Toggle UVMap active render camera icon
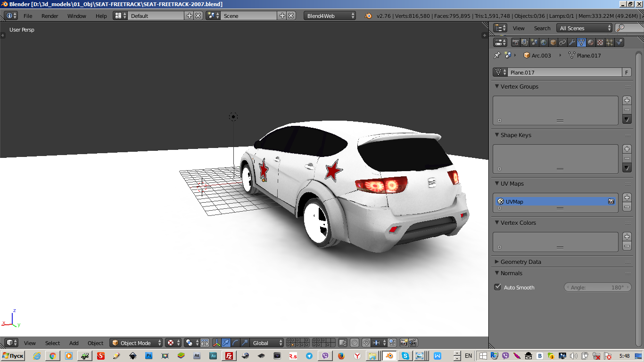 click(x=611, y=201)
